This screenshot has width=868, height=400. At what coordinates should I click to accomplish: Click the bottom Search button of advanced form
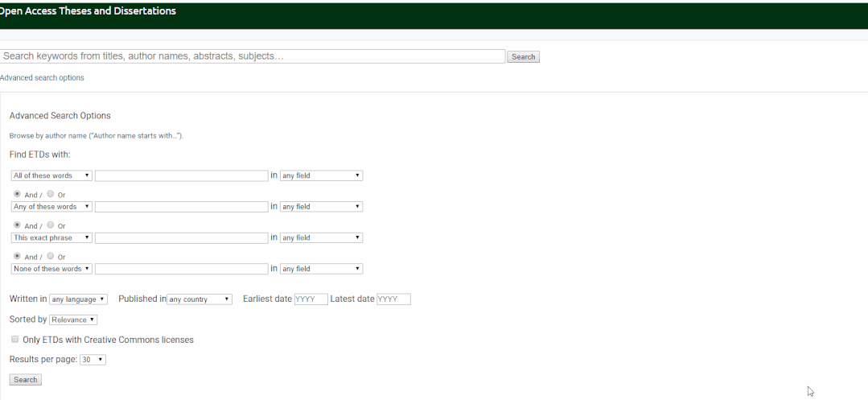26,380
